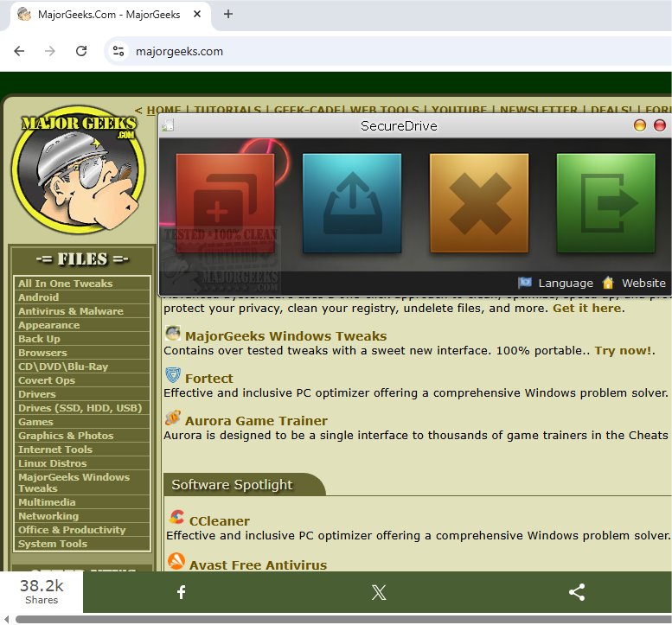Open Drives (SSD, HDD, USB) category
672x625 pixels.
pyautogui.click(x=81, y=408)
